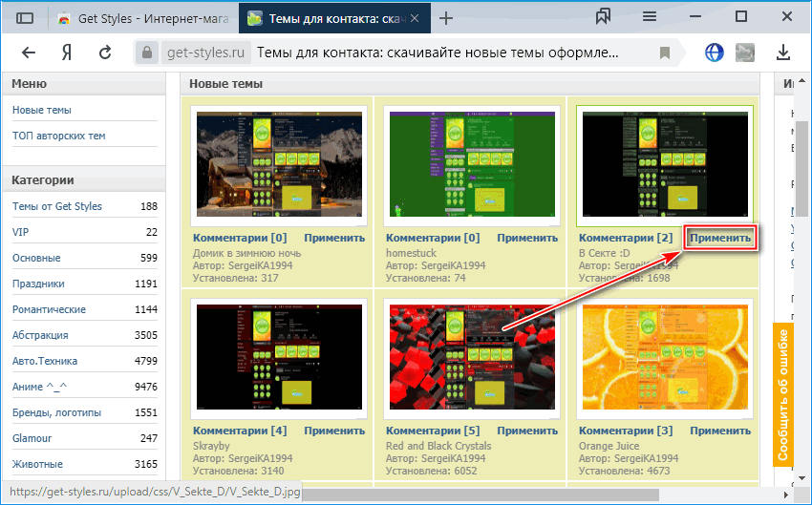Open comments for Red and Black Crystals
The height and width of the screenshot is (505, 812).
click(x=433, y=431)
